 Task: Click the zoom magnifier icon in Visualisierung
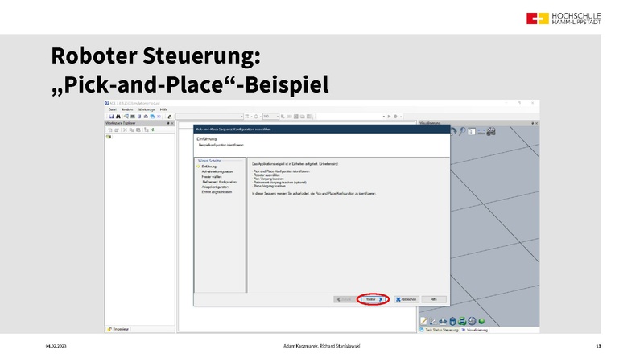[464, 131]
